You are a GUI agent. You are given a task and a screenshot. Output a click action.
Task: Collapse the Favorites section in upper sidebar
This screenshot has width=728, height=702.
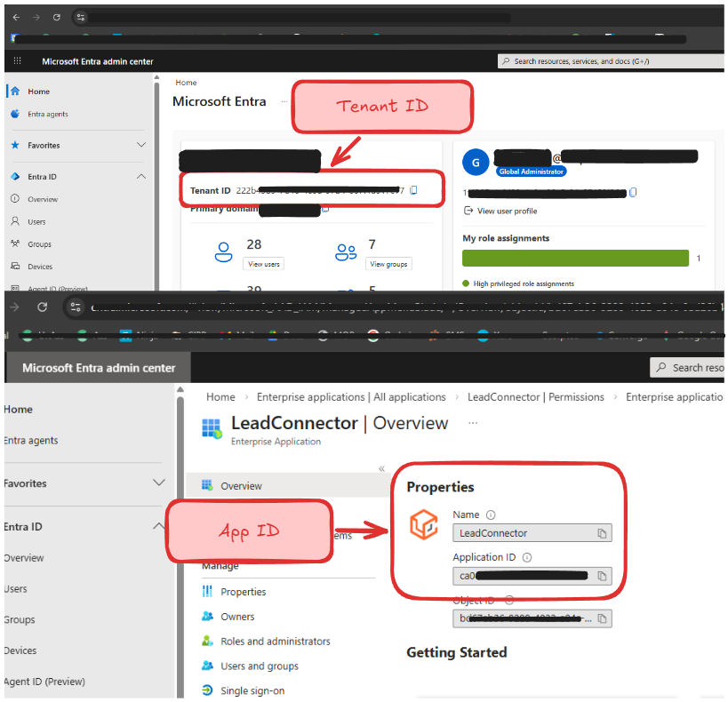click(141, 145)
